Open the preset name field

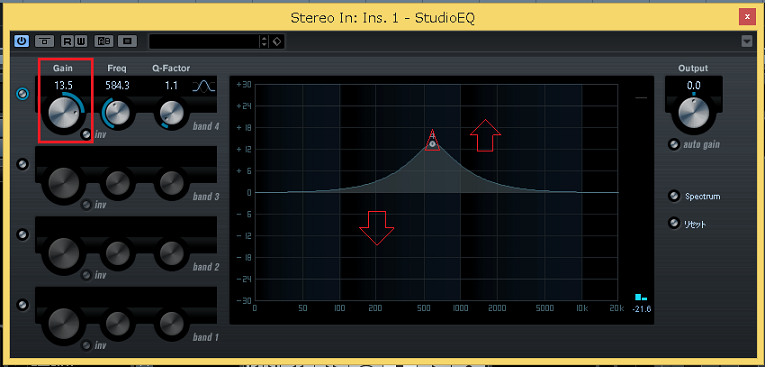tap(204, 41)
